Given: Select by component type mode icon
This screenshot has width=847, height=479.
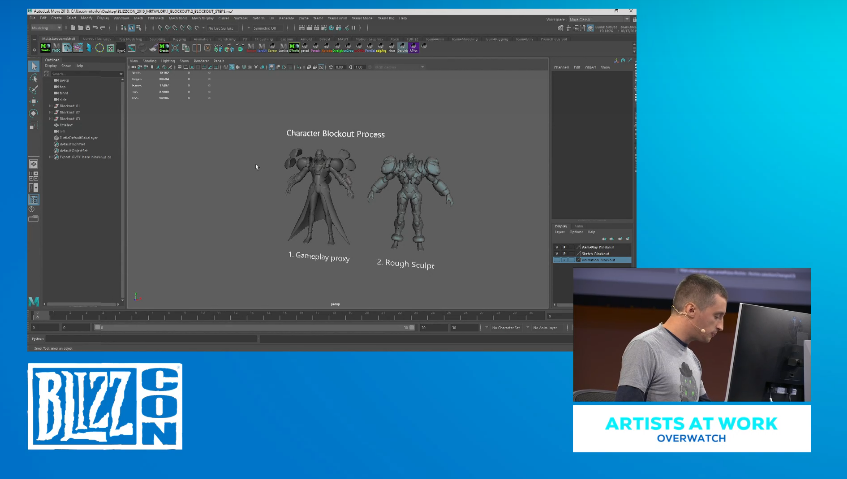Looking at the screenshot, I should click(138, 28).
